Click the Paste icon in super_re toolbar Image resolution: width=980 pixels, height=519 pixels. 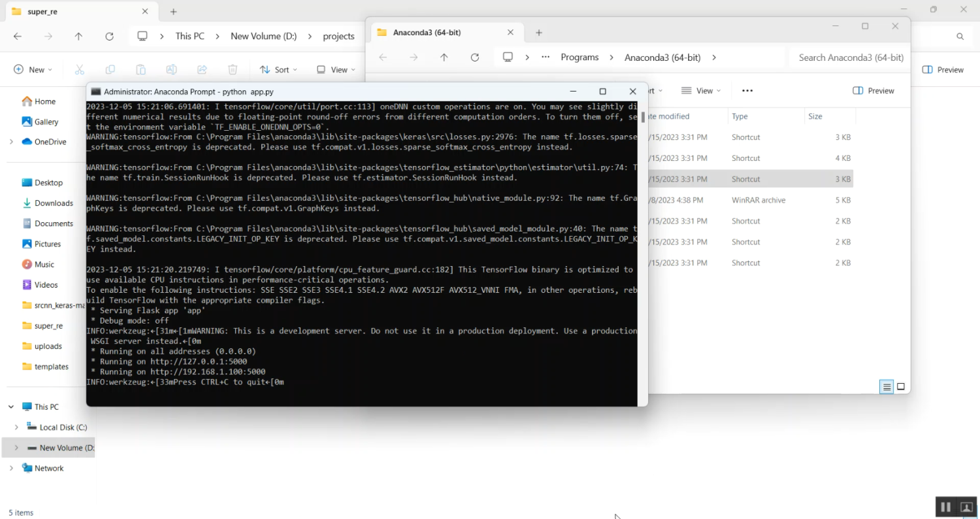pos(140,69)
